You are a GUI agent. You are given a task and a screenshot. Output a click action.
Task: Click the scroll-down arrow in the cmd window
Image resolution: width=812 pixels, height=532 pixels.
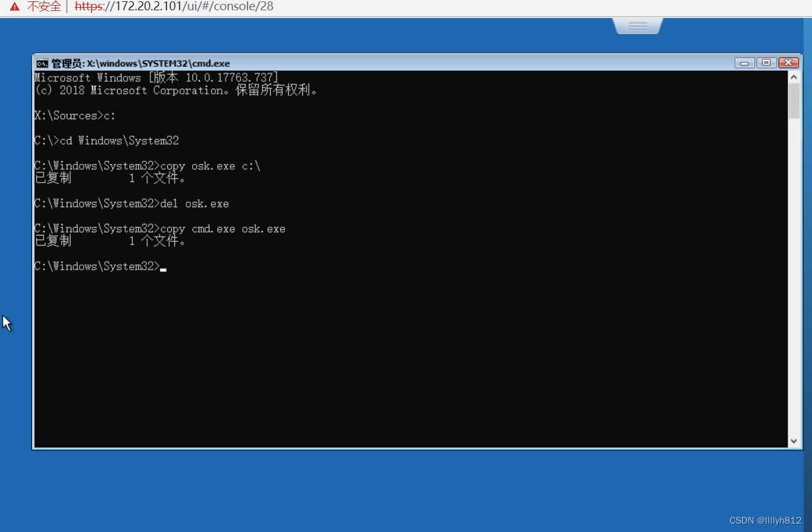click(794, 441)
